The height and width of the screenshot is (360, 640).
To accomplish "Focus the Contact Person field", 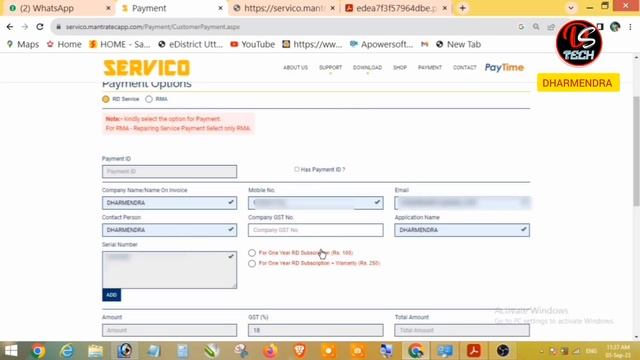I will point(169,230).
